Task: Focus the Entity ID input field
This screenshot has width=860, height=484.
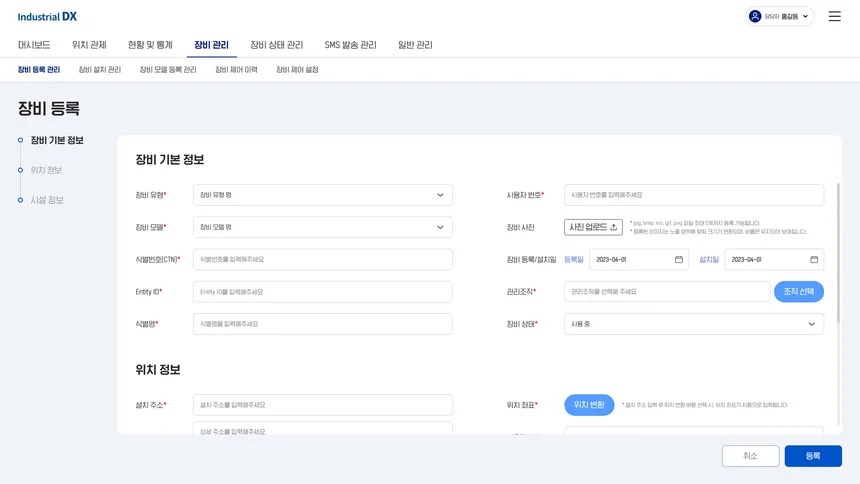Action: tap(322, 292)
